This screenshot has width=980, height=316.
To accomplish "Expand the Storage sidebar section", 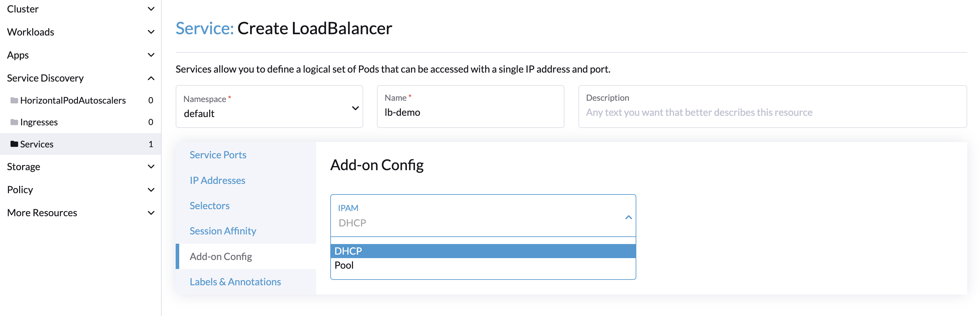I will 151,166.
